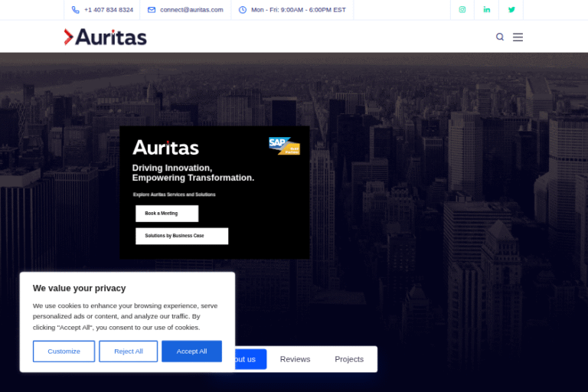Accept All cookies
Screen dimensions: 588x392
click(x=191, y=351)
